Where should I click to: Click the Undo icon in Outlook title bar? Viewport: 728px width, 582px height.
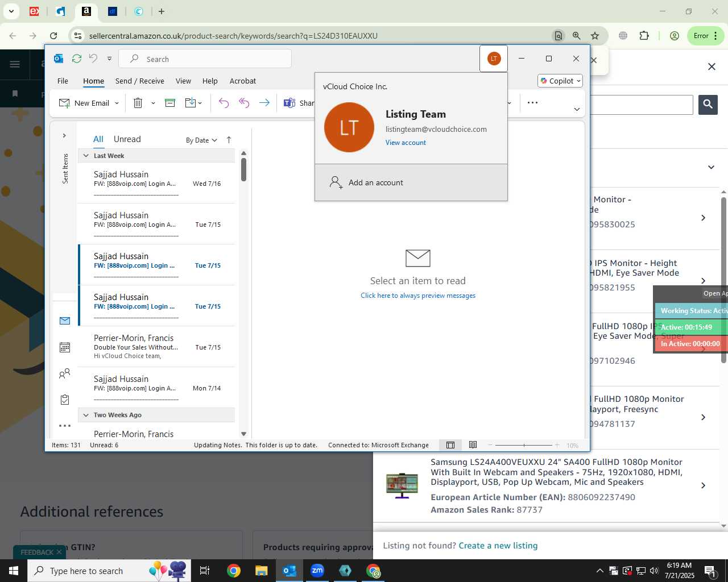[93, 59]
